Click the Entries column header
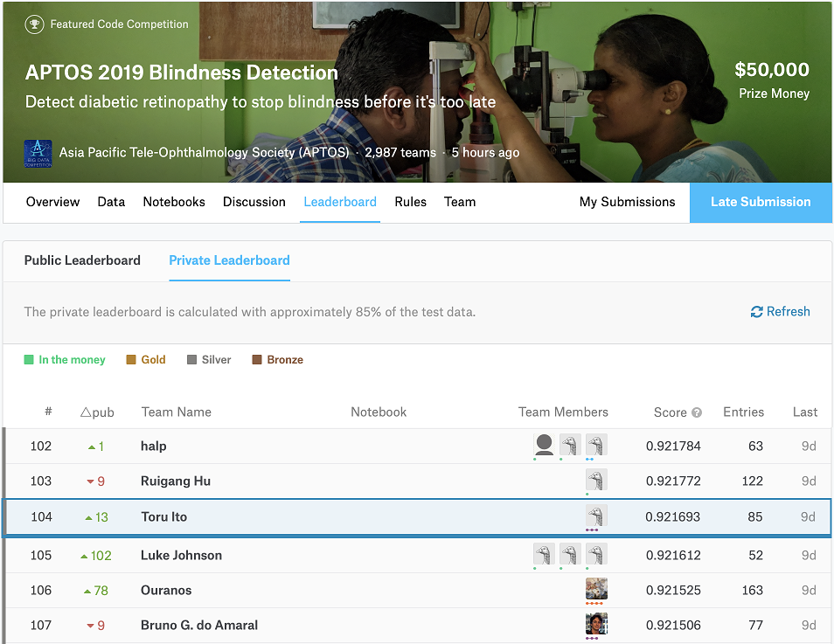This screenshot has height=644, width=834. 744,412
